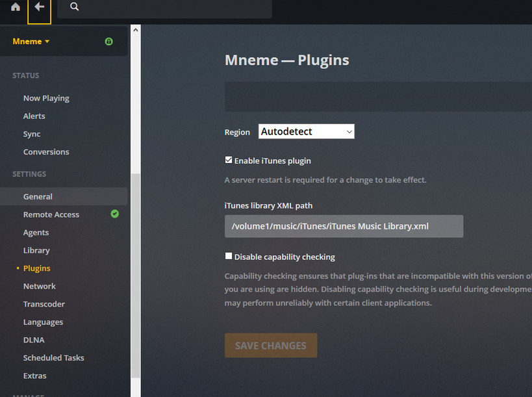Open Library settings
This screenshot has width=532, height=397.
pos(36,250)
